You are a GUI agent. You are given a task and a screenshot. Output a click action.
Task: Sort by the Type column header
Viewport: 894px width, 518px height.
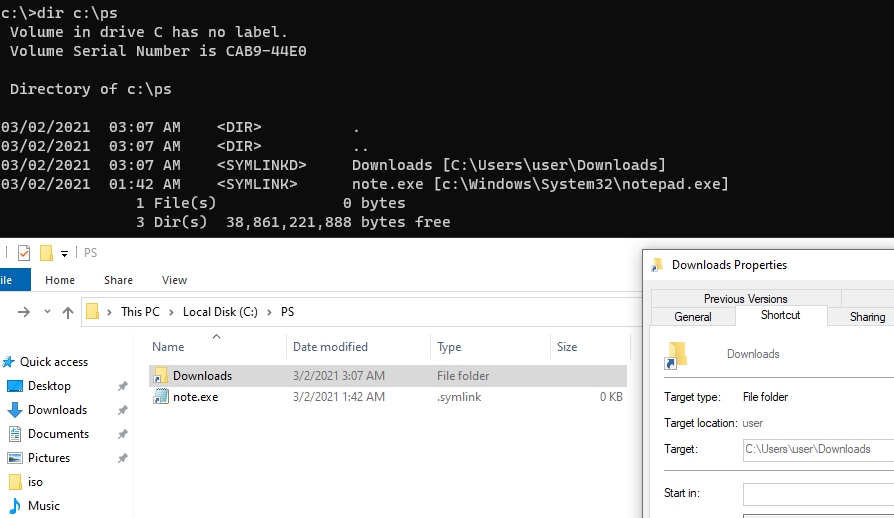[x=449, y=346]
